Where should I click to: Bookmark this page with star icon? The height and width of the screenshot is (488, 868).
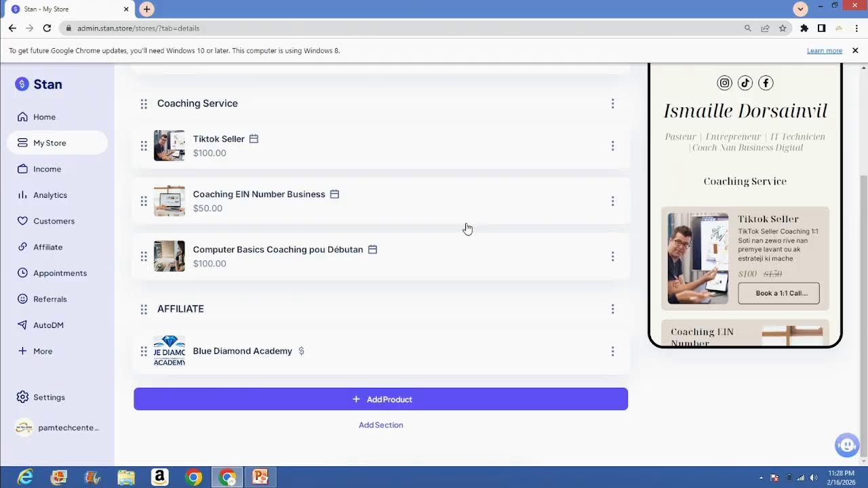tap(783, 28)
